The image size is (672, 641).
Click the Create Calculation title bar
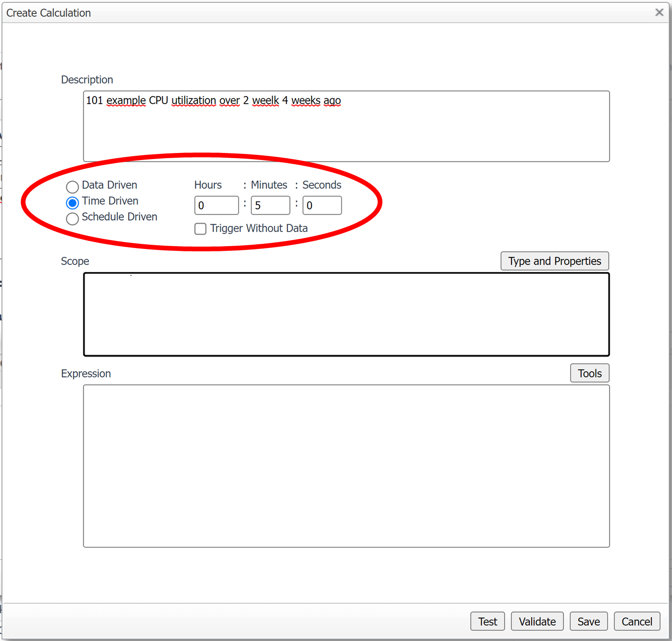283,13
